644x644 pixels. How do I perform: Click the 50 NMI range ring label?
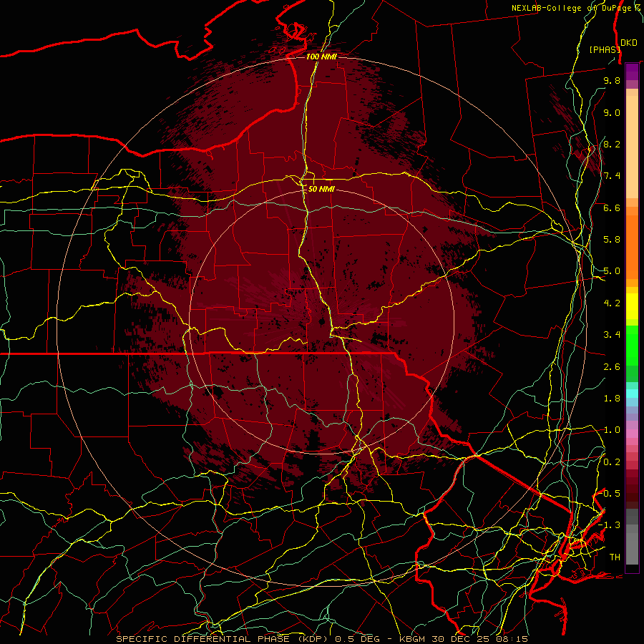pos(321,189)
